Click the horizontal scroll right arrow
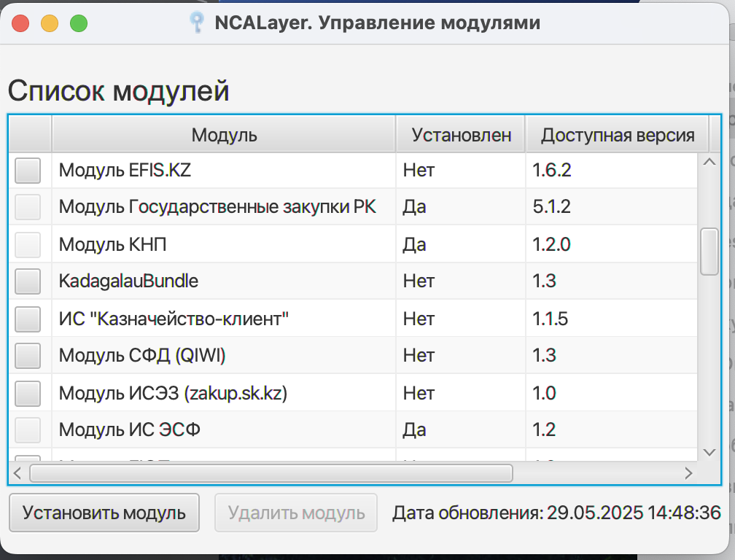The height and width of the screenshot is (560, 735). [688, 473]
